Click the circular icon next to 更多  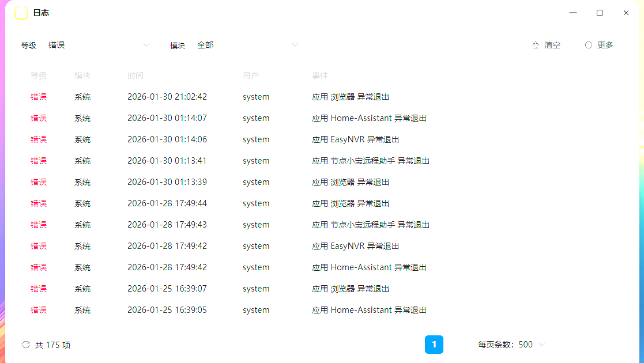(x=587, y=44)
